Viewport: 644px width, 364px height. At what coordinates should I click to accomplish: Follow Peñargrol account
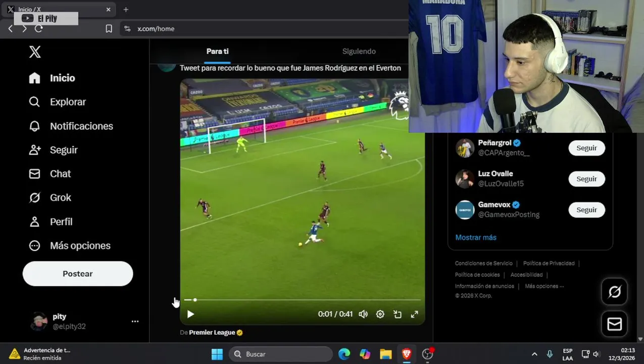[587, 148]
